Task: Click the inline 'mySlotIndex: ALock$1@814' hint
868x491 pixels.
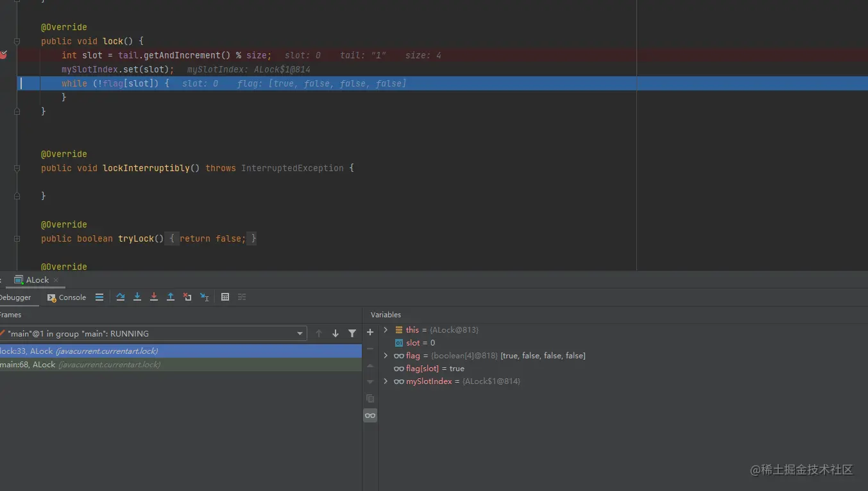Action: pos(249,69)
